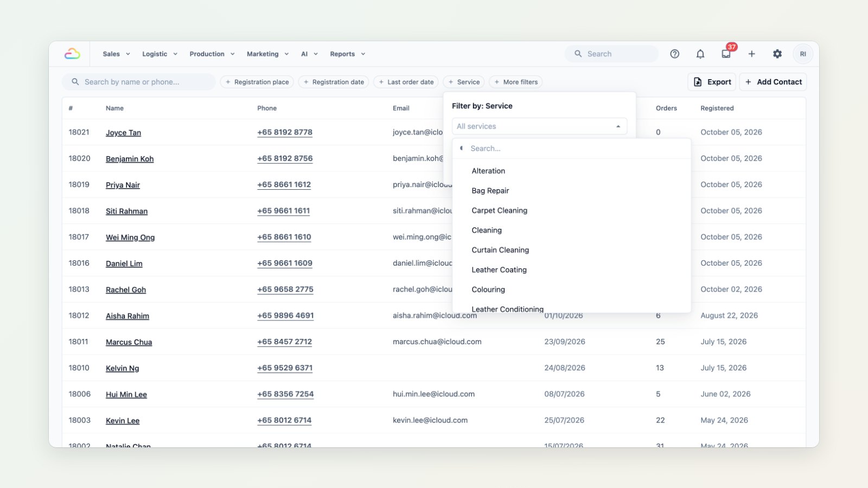This screenshot has height=488, width=868.
Task: Open phone number +65 8012 6714 of Kevin Lee
Action: click(284, 420)
